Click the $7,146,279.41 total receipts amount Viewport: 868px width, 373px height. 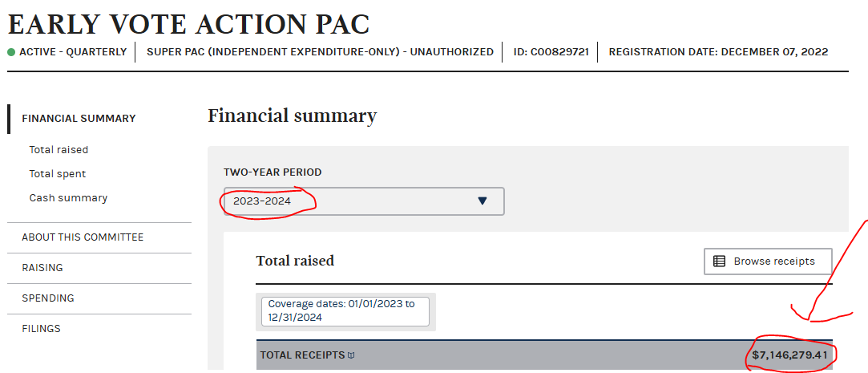(x=789, y=355)
